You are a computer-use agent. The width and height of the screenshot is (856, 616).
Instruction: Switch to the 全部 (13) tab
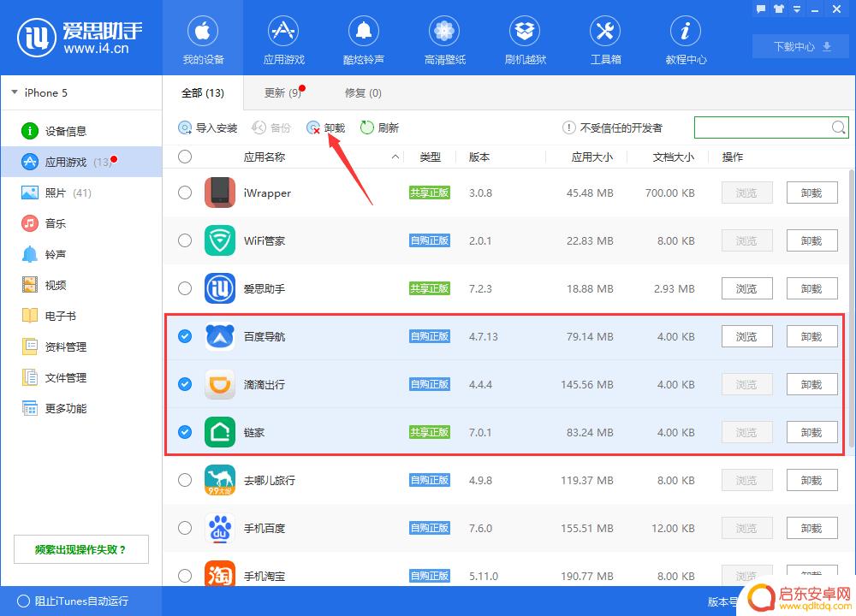tap(203, 92)
